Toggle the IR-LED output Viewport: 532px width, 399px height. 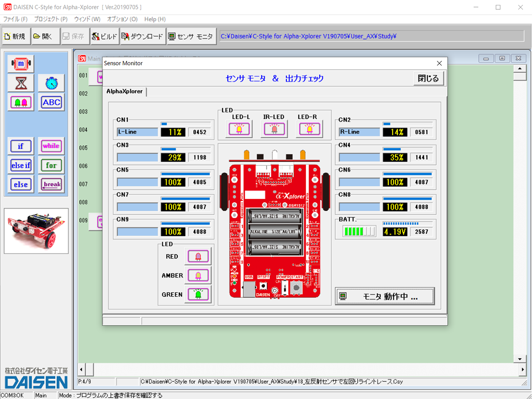pos(274,129)
